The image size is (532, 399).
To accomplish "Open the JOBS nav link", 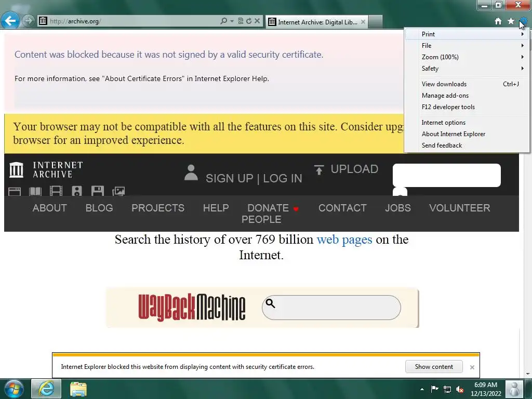I will [397, 208].
